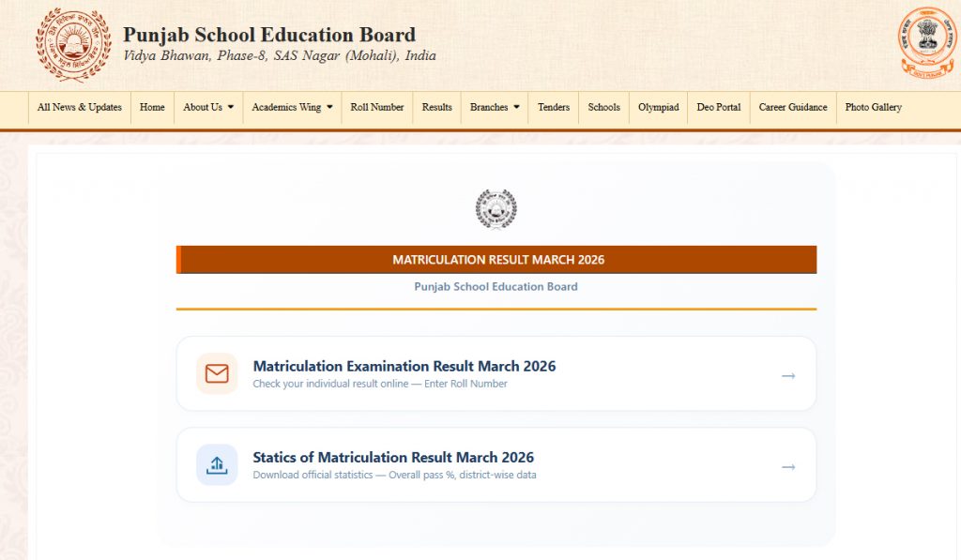The width and height of the screenshot is (961, 560).
Task: Open the Roll Number page
Action: [x=377, y=107]
